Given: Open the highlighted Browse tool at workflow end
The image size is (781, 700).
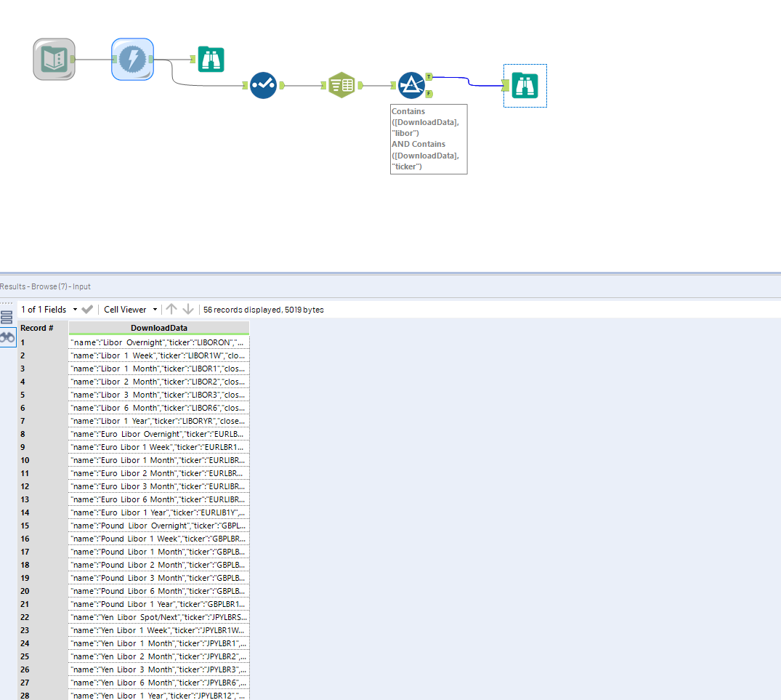Looking at the screenshot, I should (525, 85).
